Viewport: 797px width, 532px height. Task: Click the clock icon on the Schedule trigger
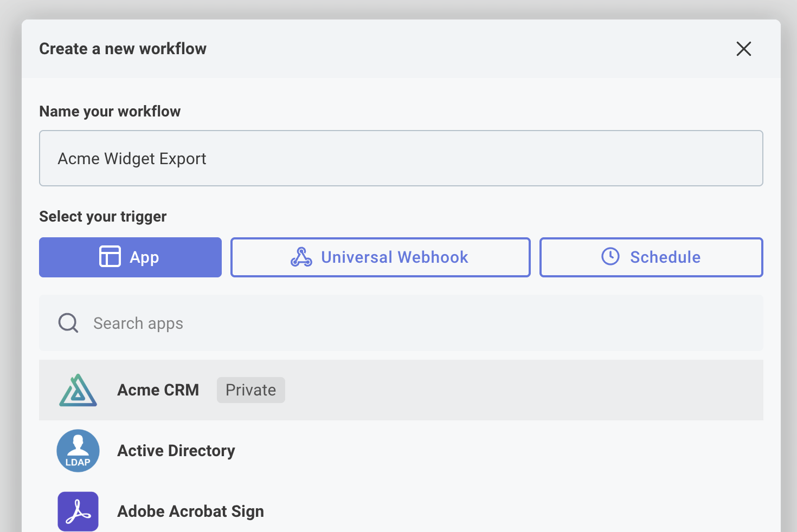pyautogui.click(x=609, y=257)
